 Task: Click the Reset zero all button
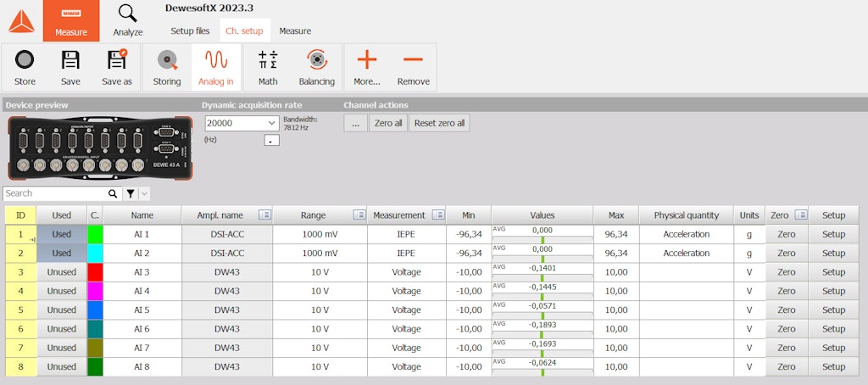[440, 123]
